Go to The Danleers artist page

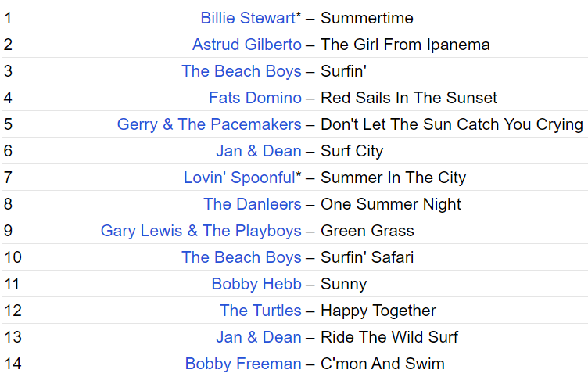[252, 204]
